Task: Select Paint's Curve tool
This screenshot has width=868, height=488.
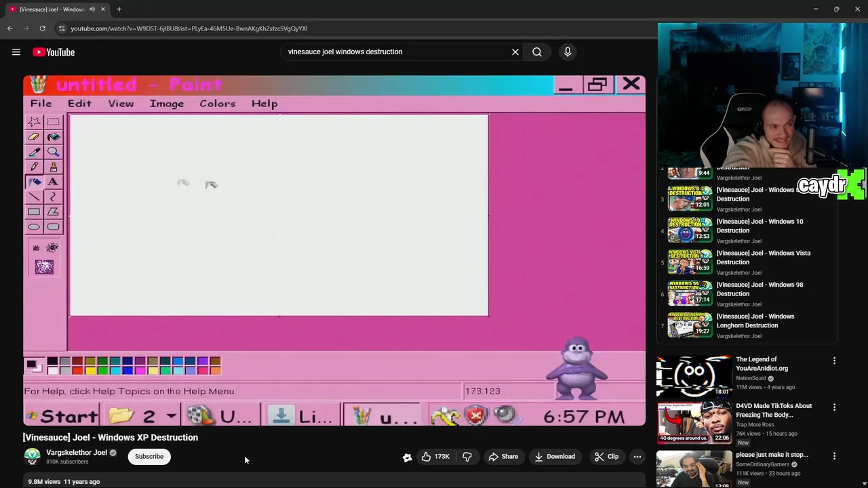Action: tap(53, 197)
